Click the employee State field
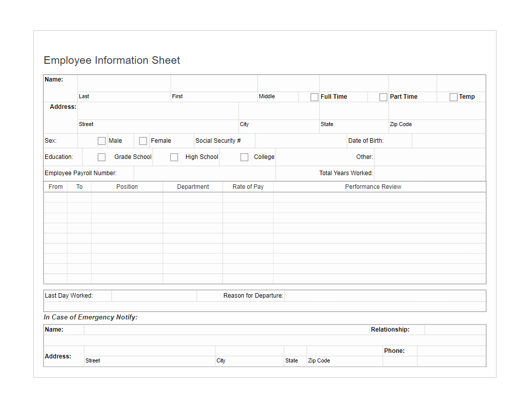 [354, 111]
